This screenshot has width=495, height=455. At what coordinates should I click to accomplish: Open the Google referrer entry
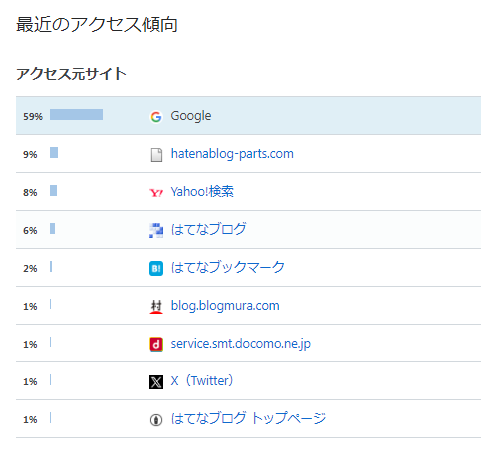191,116
